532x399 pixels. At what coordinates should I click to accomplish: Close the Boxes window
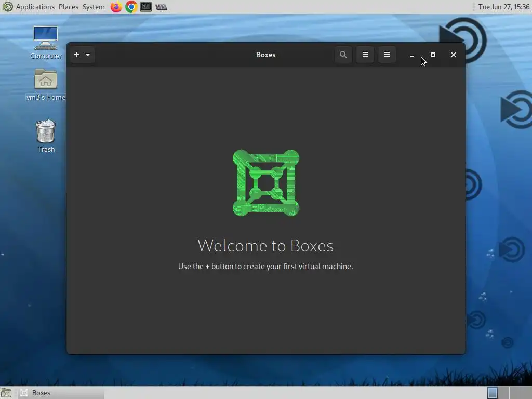pyautogui.click(x=453, y=55)
